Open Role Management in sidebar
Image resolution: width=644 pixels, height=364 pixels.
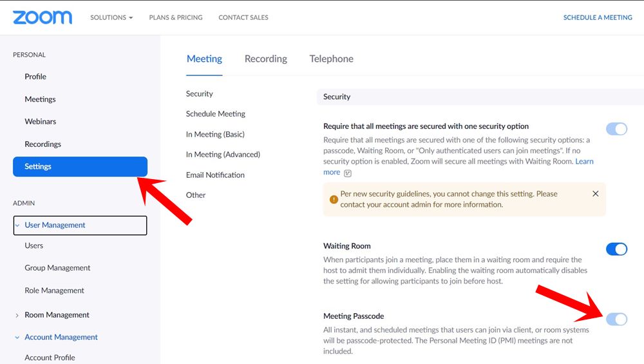coord(54,290)
